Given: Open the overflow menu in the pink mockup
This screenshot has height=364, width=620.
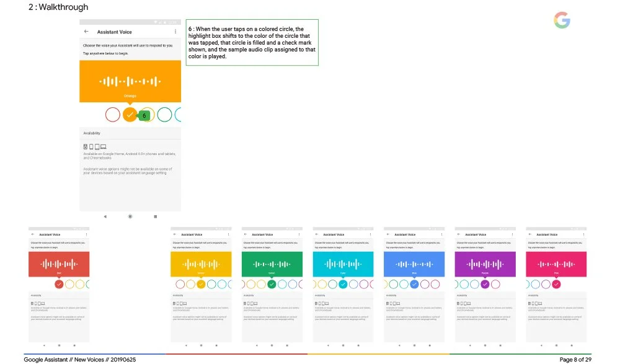Looking at the screenshot, I should 583,234.
